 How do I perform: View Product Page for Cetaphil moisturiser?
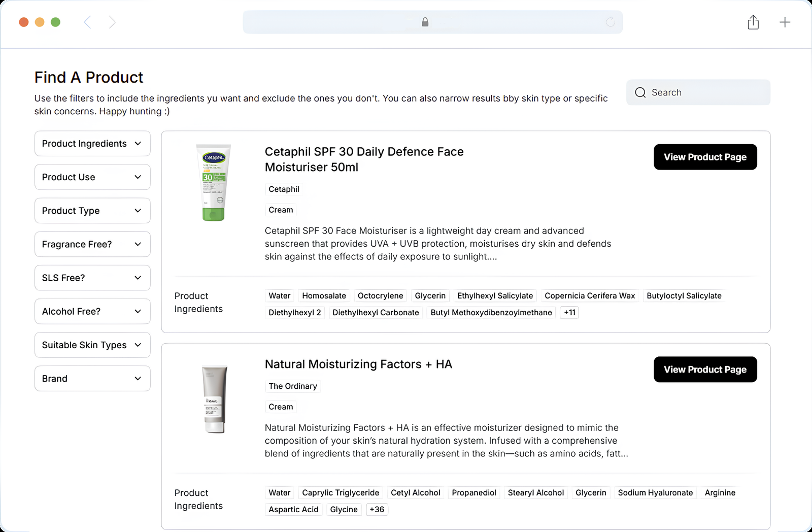(x=705, y=157)
